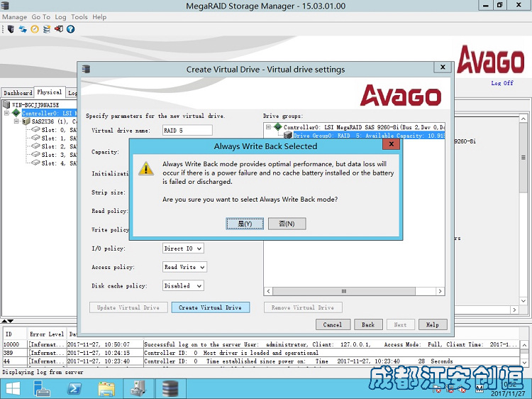Collapse the SAS2X36 enclosure node
Screen dimensions: 532x399
click(x=16, y=121)
